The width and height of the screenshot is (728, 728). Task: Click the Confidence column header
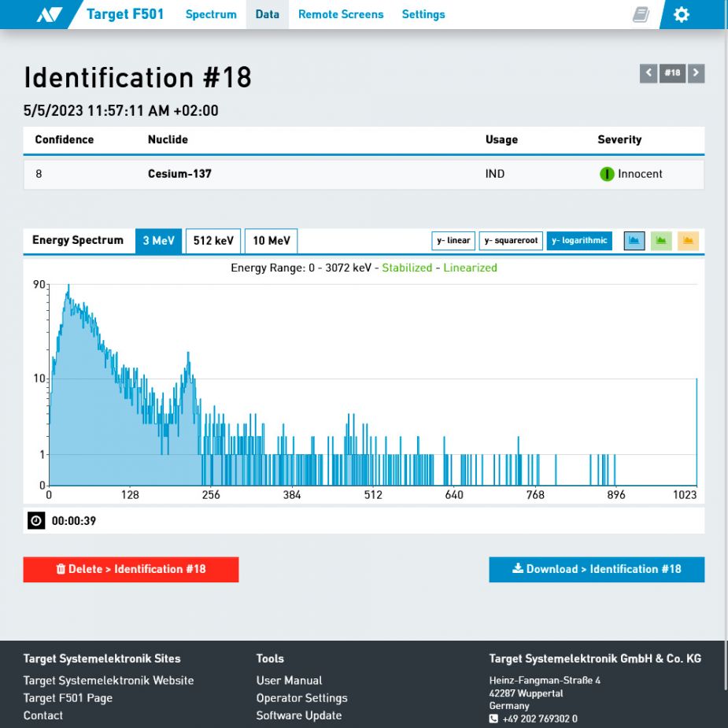(x=65, y=140)
